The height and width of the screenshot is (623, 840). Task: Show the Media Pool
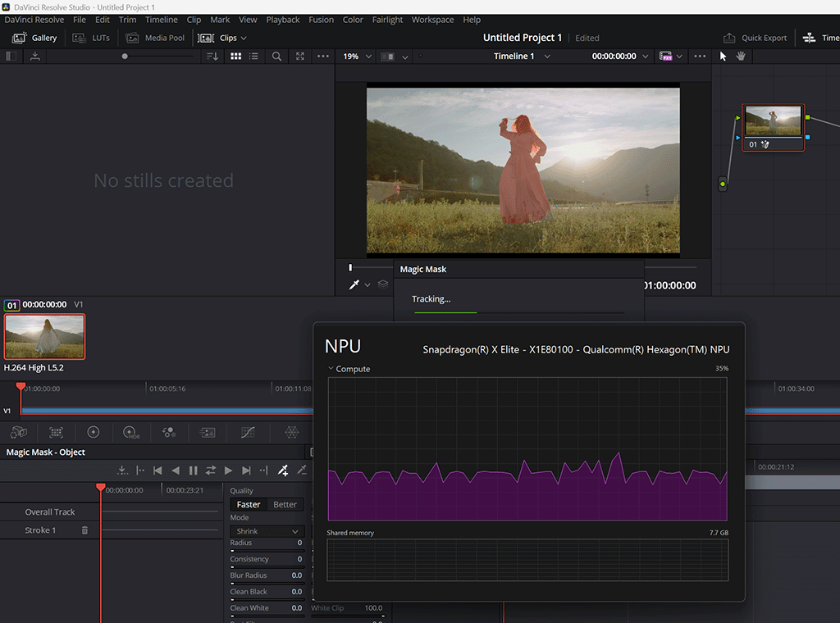(x=155, y=38)
